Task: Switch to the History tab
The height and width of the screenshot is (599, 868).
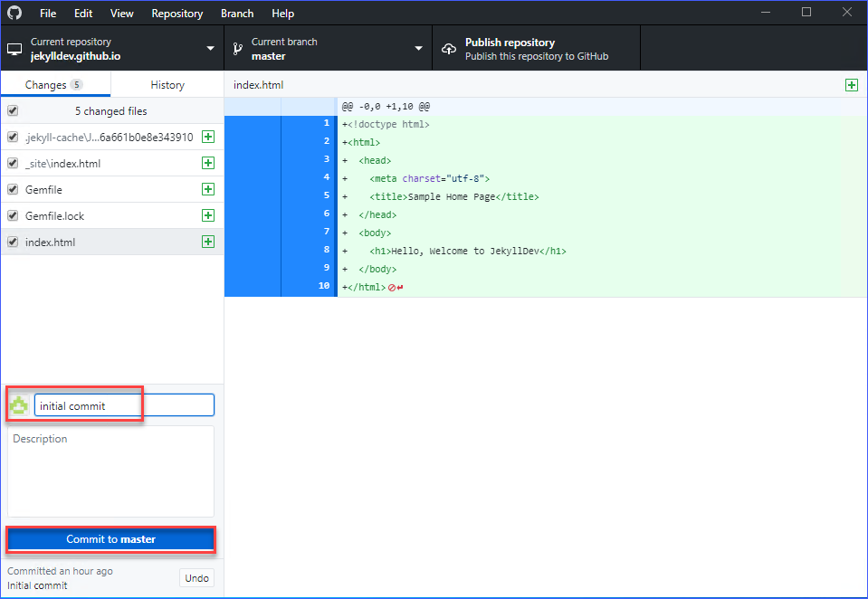Action: click(167, 85)
